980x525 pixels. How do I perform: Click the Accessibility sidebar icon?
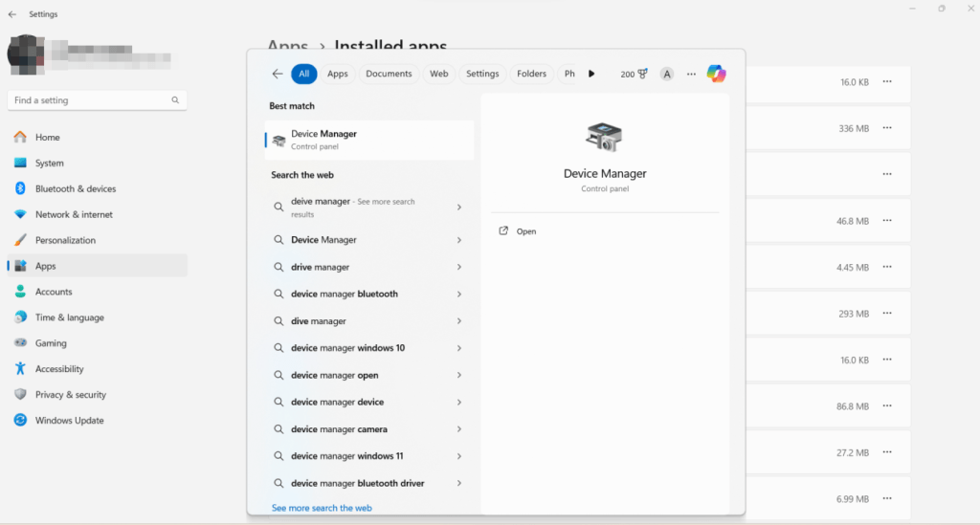tap(20, 368)
